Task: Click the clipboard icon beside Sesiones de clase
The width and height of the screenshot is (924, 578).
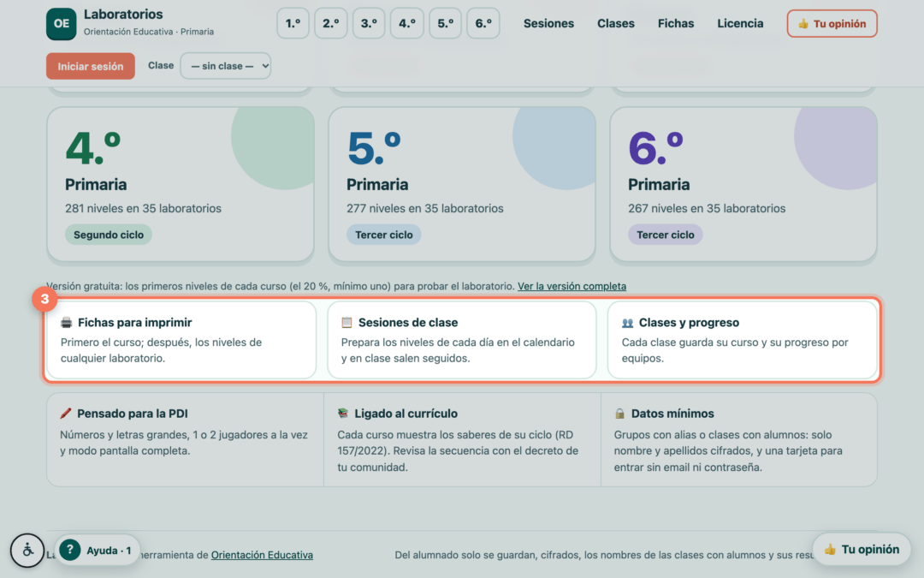Action: point(346,323)
